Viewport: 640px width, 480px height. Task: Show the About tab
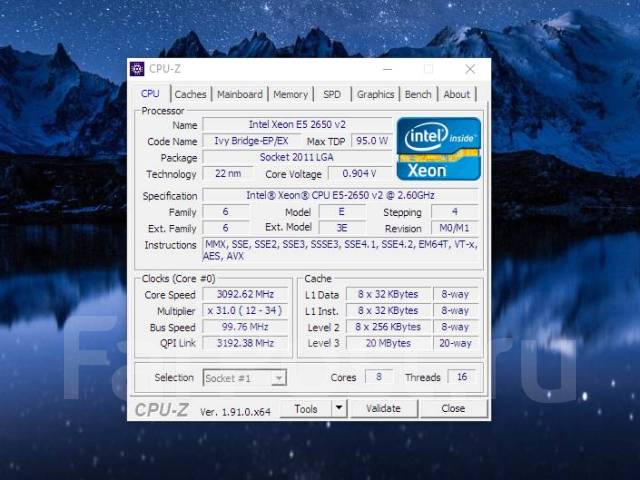(457, 94)
